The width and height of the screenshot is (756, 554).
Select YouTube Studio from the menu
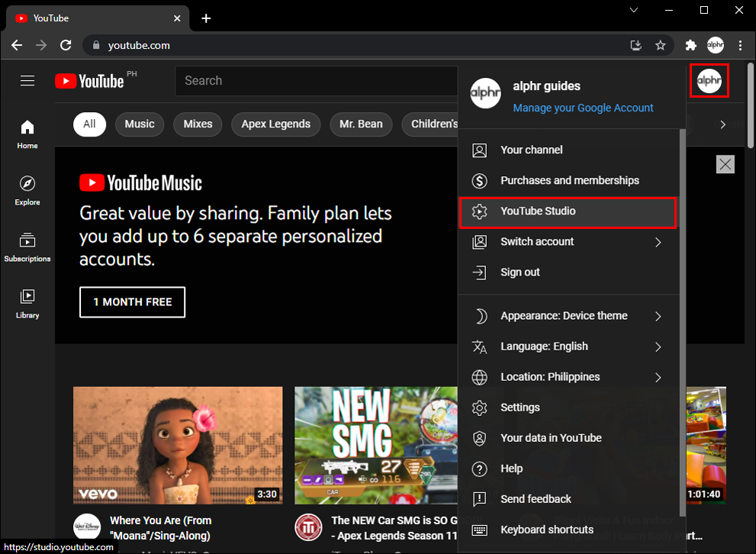click(568, 211)
